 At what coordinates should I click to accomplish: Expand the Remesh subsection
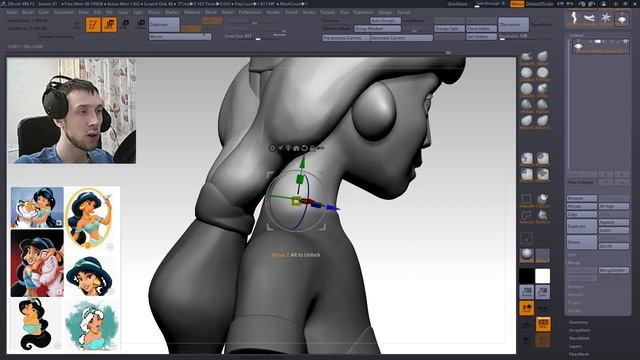click(576, 295)
